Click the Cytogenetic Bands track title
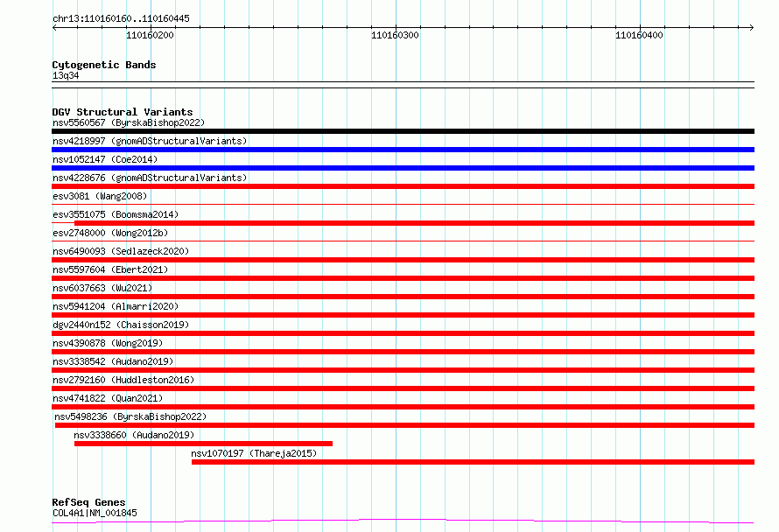779x532 pixels. [x=104, y=65]
